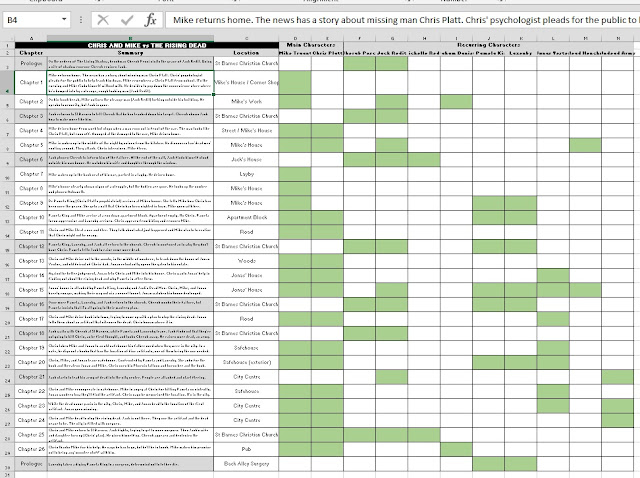This screenshot has height=478, width=640.
Task: Click the formula bar options dots handle
Action: pos(81,20)
